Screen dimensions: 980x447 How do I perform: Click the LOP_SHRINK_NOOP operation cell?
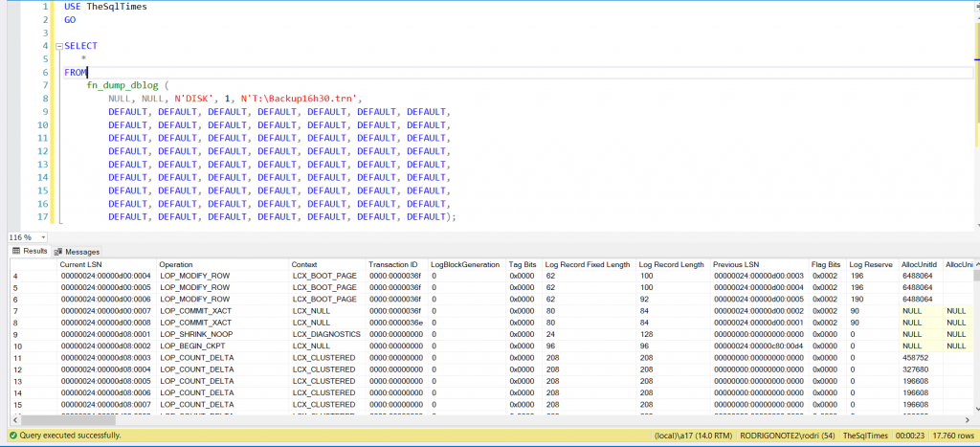pyautogui.click(x=222, y=334)
